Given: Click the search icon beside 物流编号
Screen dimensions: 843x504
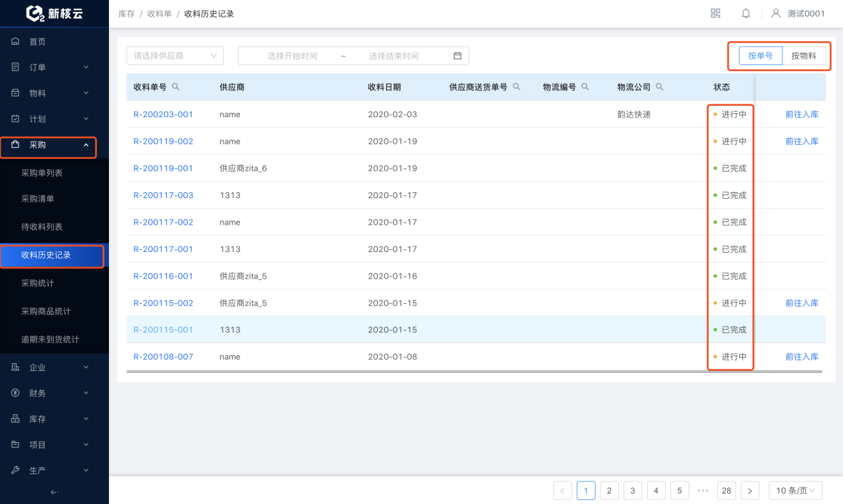Looking at the screenshot, I should click(x=585, y=86).
